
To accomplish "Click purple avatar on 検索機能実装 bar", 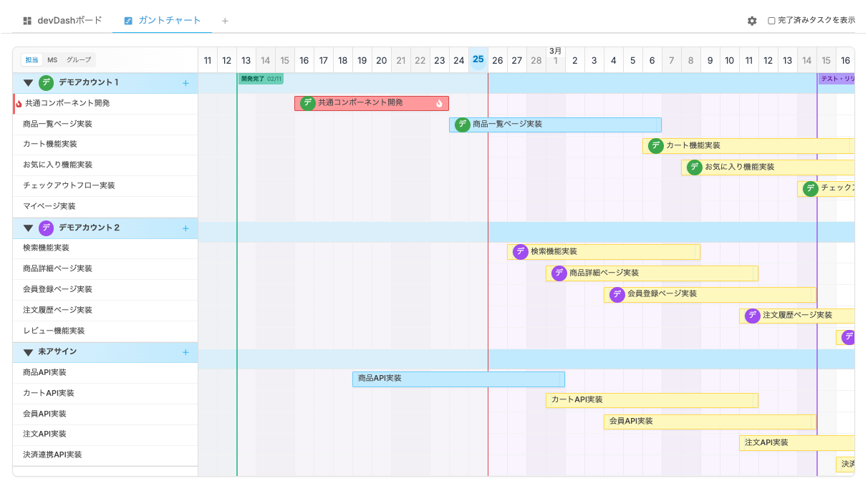I will [x=521, y=252].
